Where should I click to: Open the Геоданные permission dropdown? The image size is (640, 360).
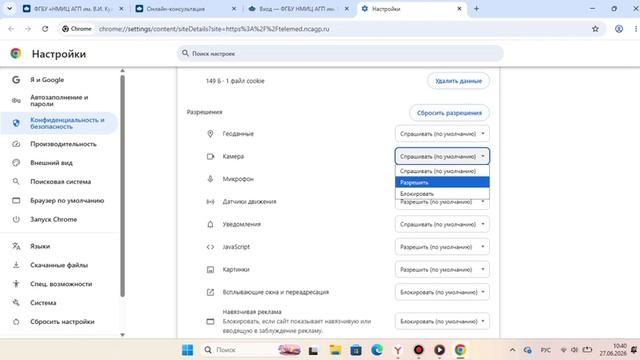click(x=442, y=133)
